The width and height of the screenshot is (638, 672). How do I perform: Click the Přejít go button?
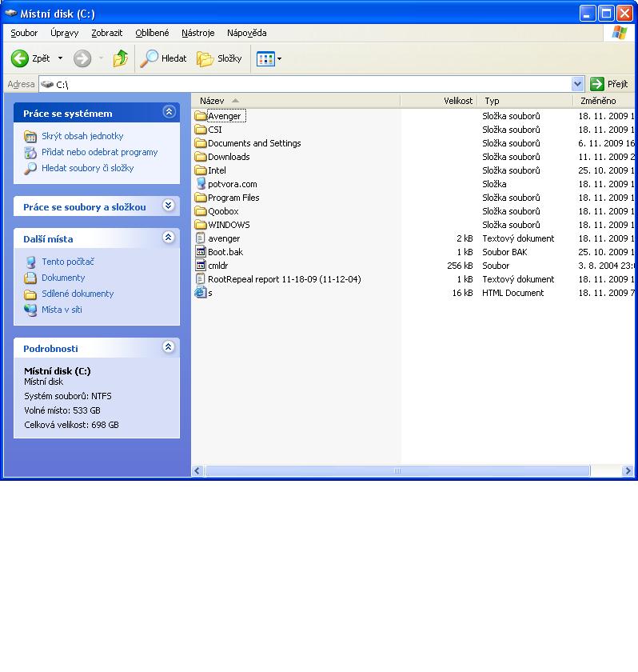tap(609, 84)
